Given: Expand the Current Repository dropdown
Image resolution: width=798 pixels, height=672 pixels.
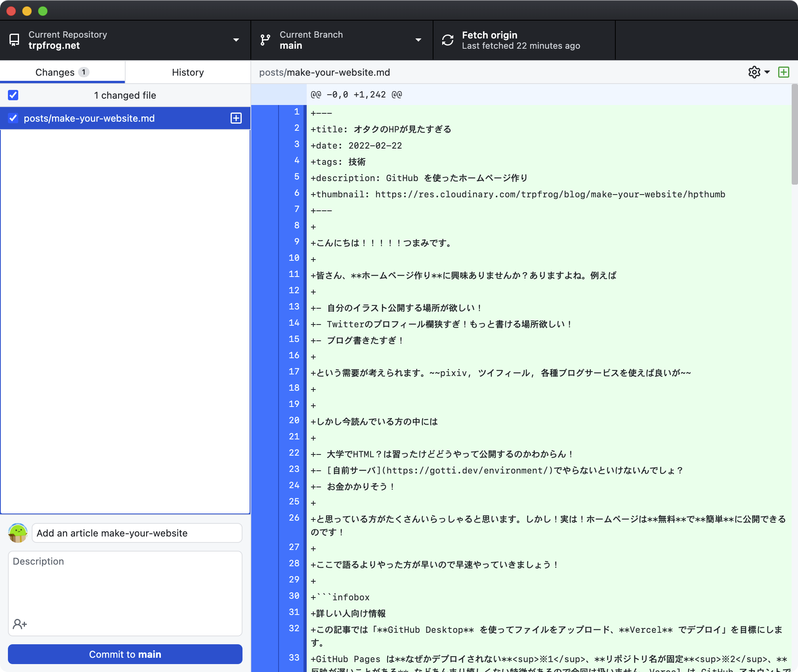Looking at the screenshot, I should (x=236, y=40).
